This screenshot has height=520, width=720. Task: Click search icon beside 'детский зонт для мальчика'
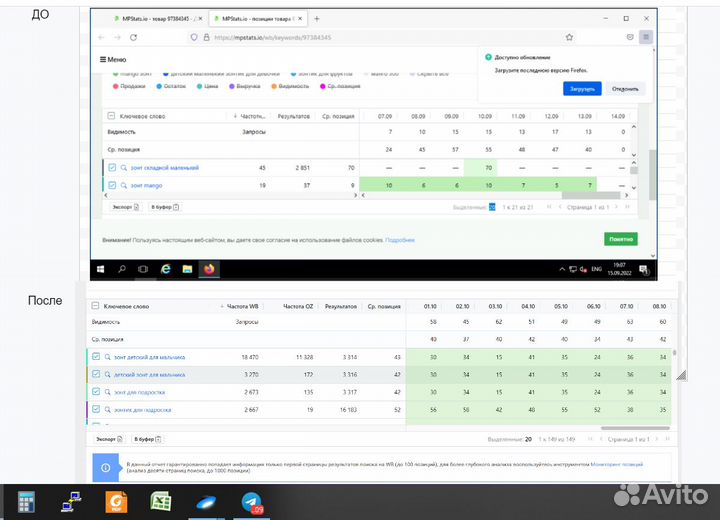coord(107,374)
